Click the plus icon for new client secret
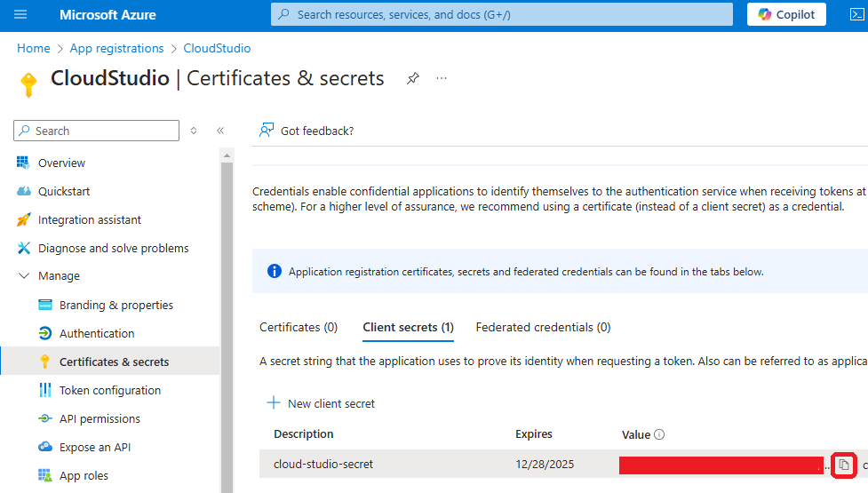This screenshot has width=868, height=493. (x=274, y=403)
